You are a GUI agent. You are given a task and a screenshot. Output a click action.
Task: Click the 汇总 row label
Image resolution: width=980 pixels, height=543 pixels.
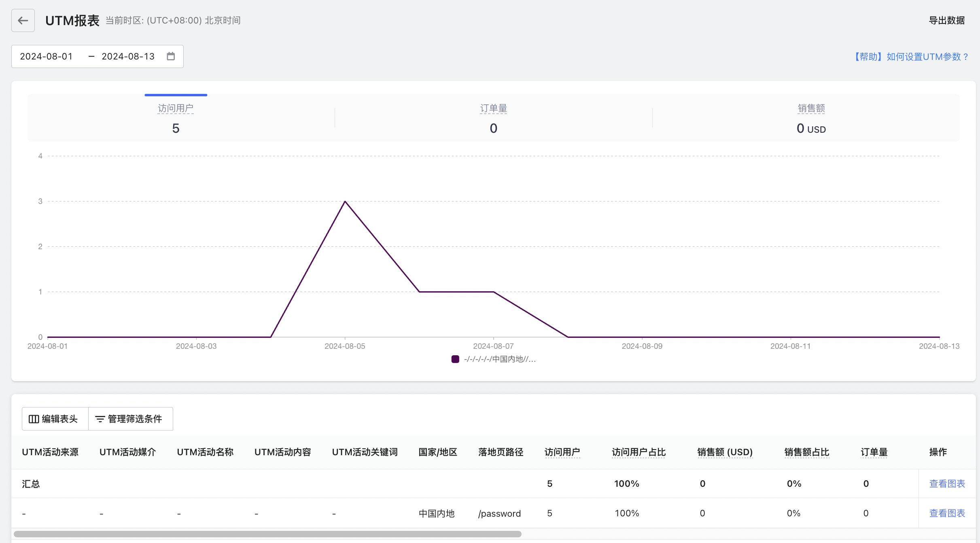tap(31, 484)
